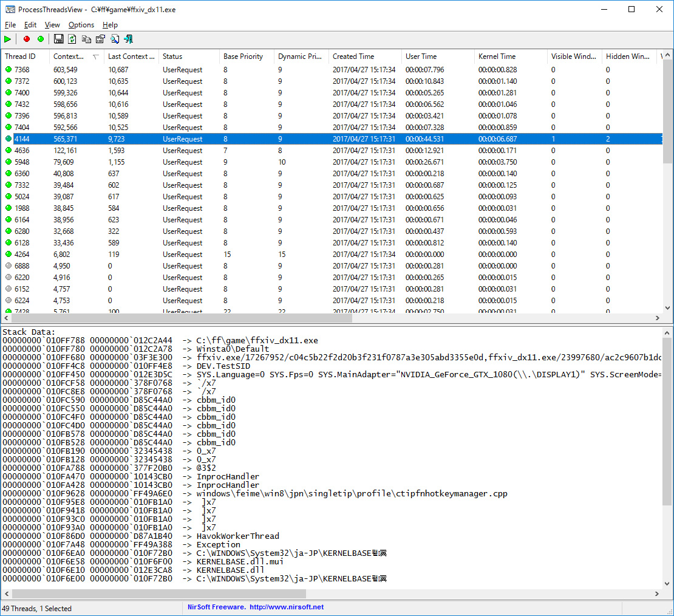This screenshot has height=616, width=674.
Task: Click the magnifier Find icon
Action: pos(114,39)
